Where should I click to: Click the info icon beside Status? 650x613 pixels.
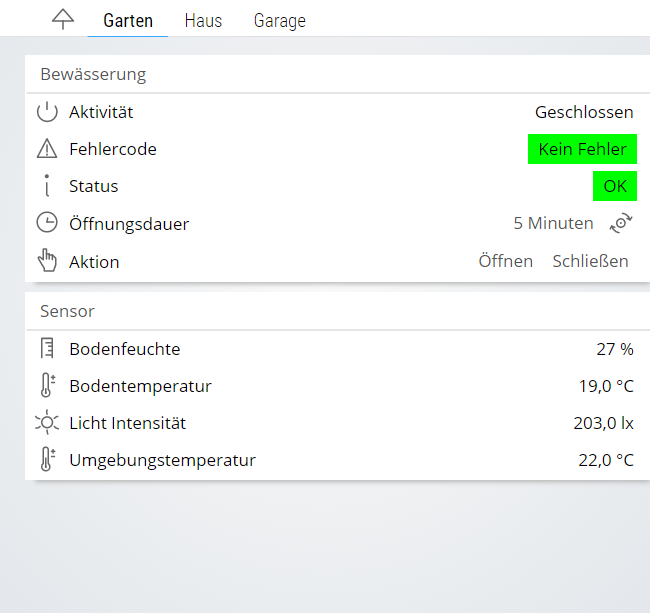click(x=47, y=186)
